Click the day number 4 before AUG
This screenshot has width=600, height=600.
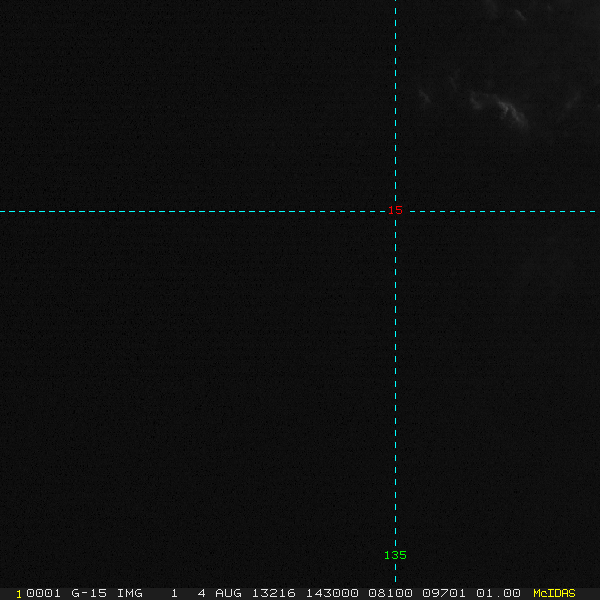[x=201, y=593]
